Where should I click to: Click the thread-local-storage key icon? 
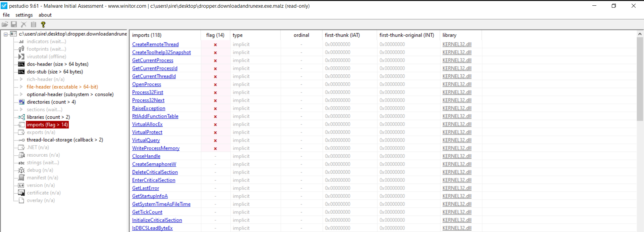click(x=21, y=140)
